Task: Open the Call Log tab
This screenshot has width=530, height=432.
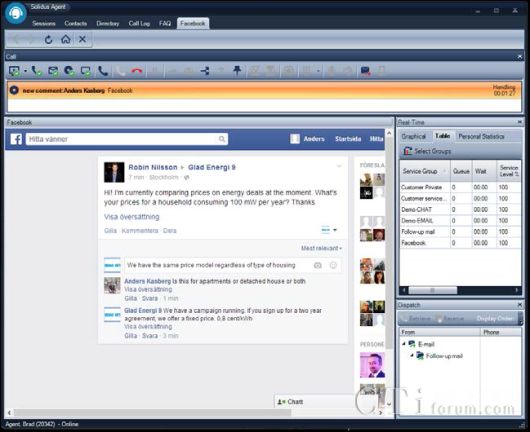Action: (x=139, y=23)
